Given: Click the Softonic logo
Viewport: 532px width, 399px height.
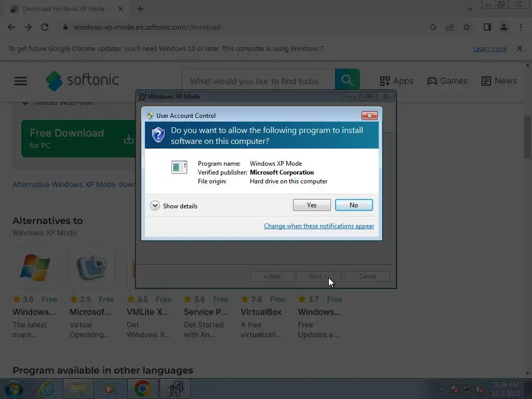Looking at the screenshot, I should click(x=83, y=81).
